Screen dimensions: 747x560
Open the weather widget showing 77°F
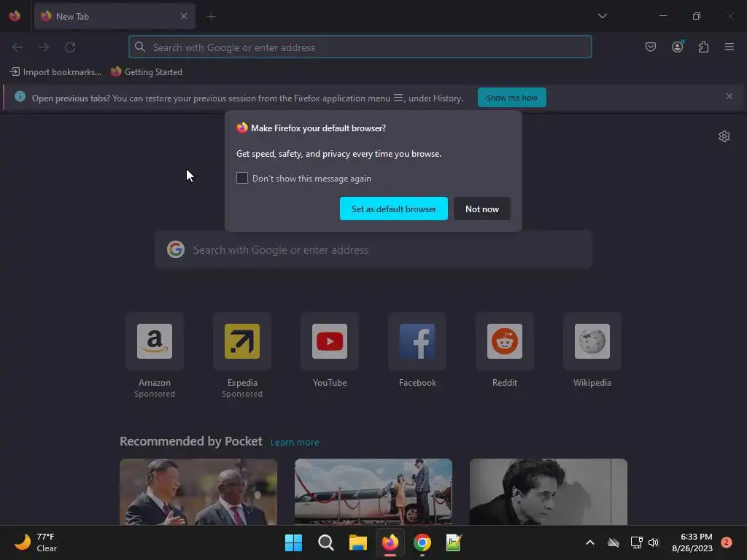coord(36,542)
